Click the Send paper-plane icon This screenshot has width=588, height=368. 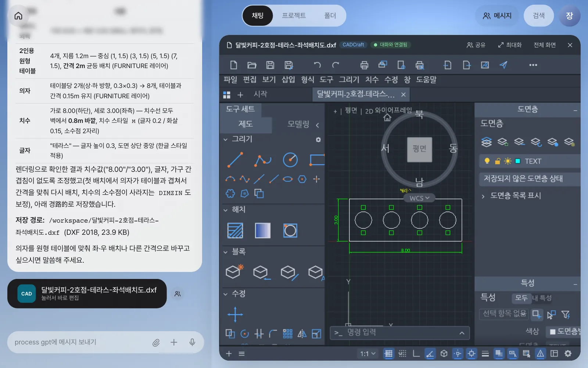tap(503, 65)
